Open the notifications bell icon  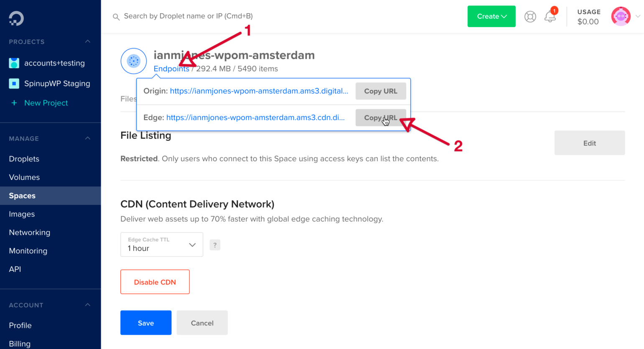[550, 17]
